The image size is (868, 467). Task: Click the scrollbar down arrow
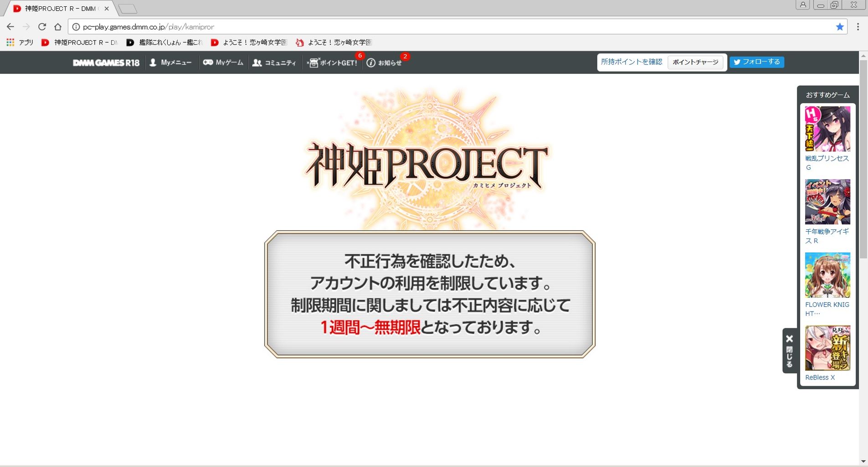(x=863, y=462)
